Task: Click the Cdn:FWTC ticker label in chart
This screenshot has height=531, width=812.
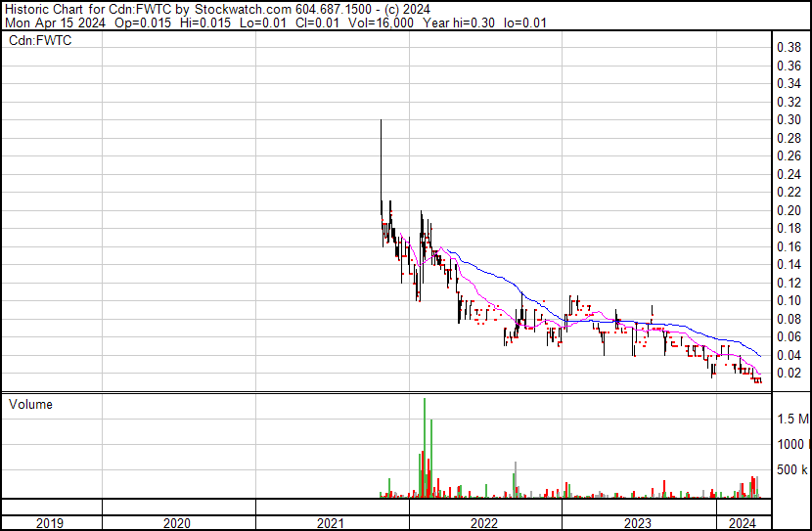Action: (x=40, y=40)
